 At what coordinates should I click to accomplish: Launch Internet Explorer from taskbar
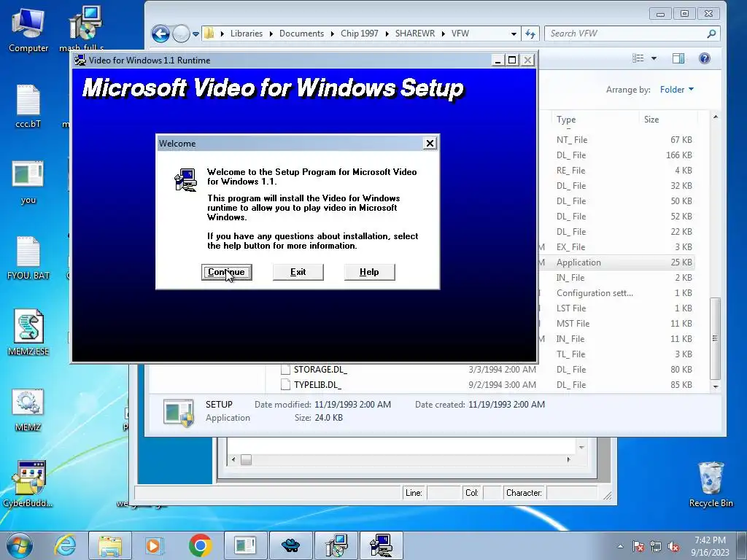[x=65, y=545]
